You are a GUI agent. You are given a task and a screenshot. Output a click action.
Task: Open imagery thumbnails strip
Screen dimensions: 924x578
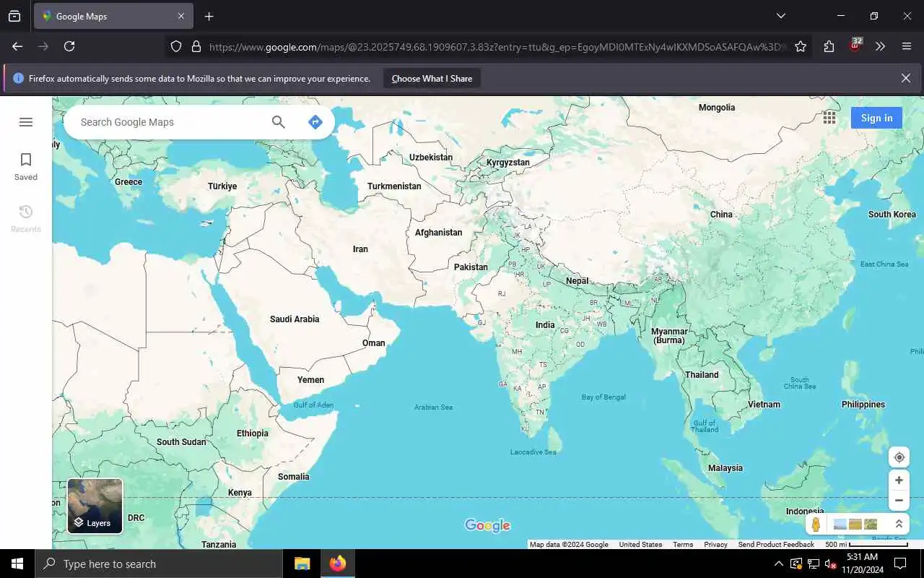tap(855, 525)
